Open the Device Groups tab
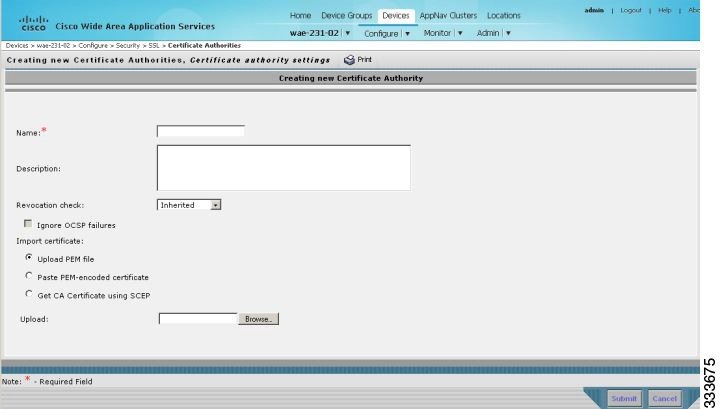Viewport: 720px width, 409px height. tap(347, 16)
